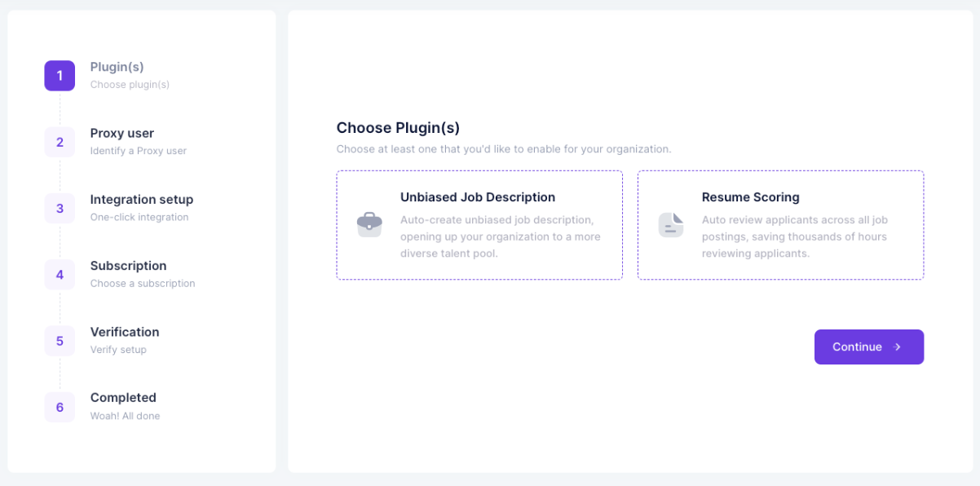Select the Resume Scoring plugin card

tap(780, 225)
